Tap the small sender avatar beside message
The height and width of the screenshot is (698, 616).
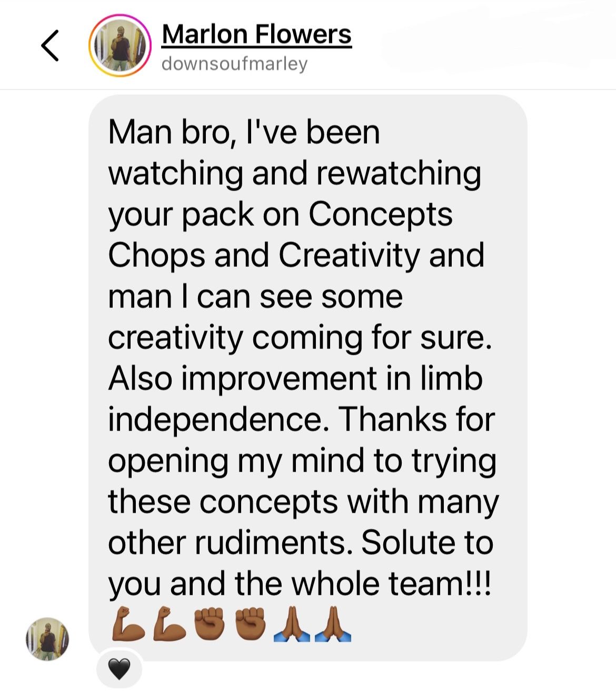click(x=47, y=639)
